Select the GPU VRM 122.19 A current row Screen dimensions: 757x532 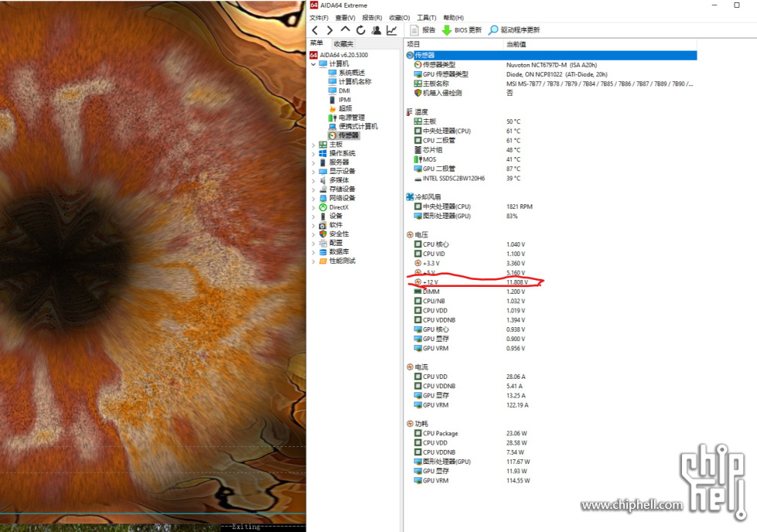pyautogui.click(x=551, y=405)
